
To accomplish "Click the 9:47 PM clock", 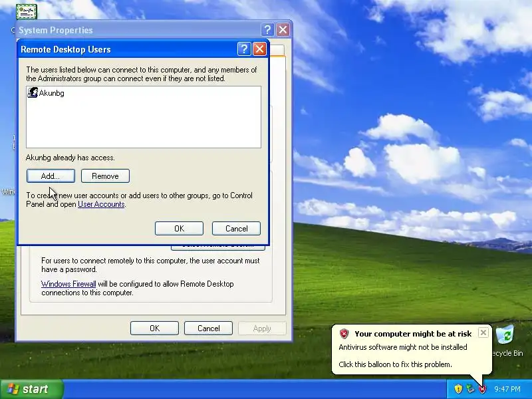I will (507, 389).
